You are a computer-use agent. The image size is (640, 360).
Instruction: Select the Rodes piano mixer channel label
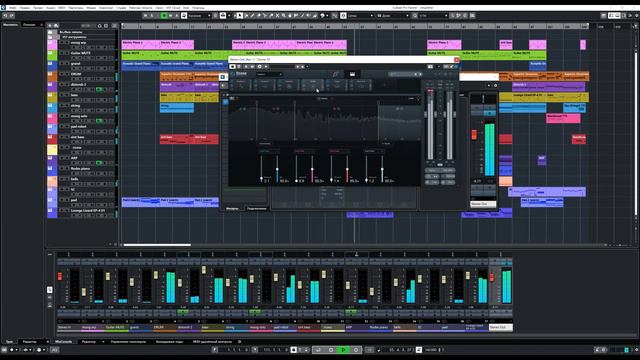click(x=380, y=327)
